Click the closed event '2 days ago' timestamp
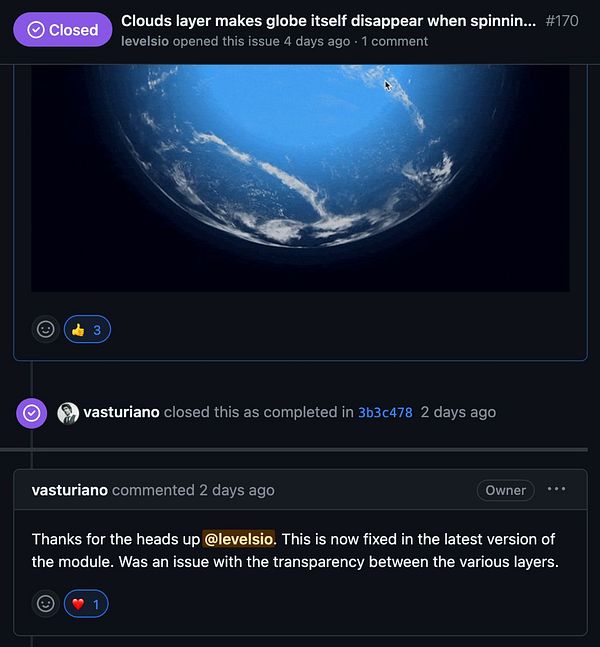 [458, 412]
